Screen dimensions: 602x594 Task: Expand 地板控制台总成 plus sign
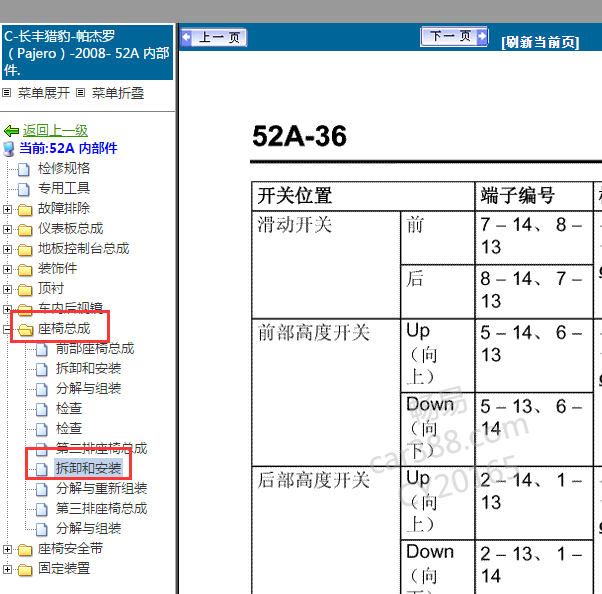coord(7,249)
